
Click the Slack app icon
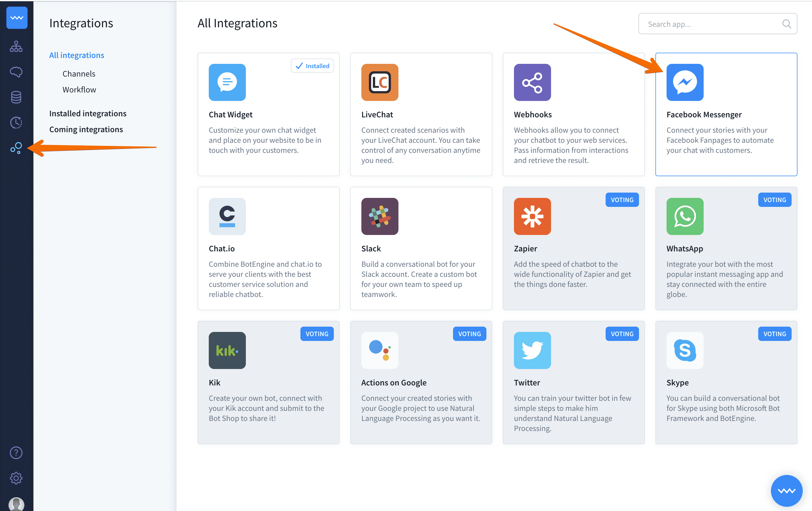380,216
